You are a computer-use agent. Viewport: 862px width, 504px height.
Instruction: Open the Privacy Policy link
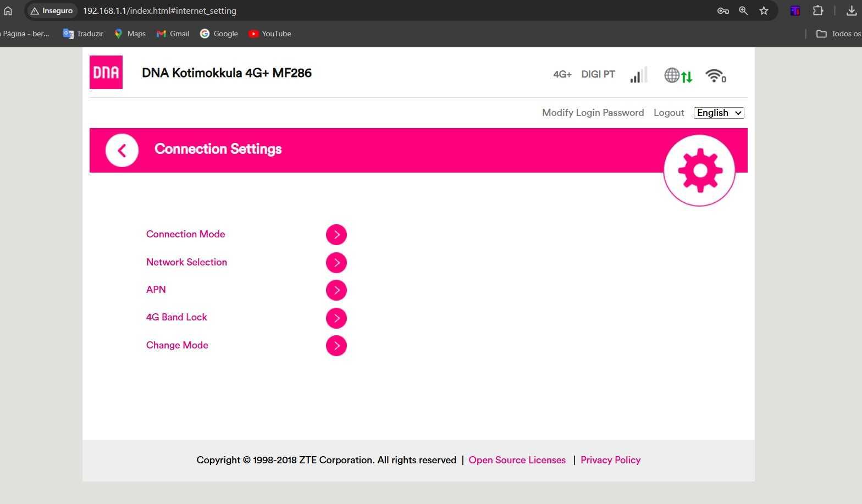click(x=610, y=460)
